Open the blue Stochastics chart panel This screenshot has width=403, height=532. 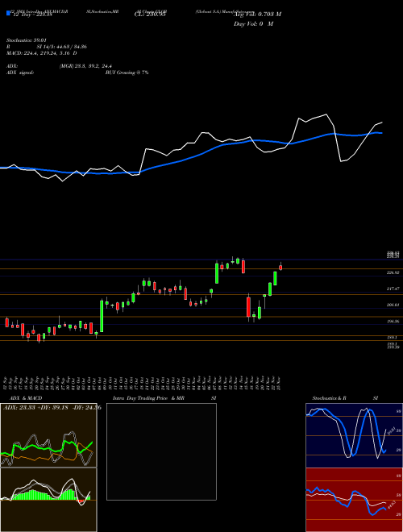[x=354, y=435]
